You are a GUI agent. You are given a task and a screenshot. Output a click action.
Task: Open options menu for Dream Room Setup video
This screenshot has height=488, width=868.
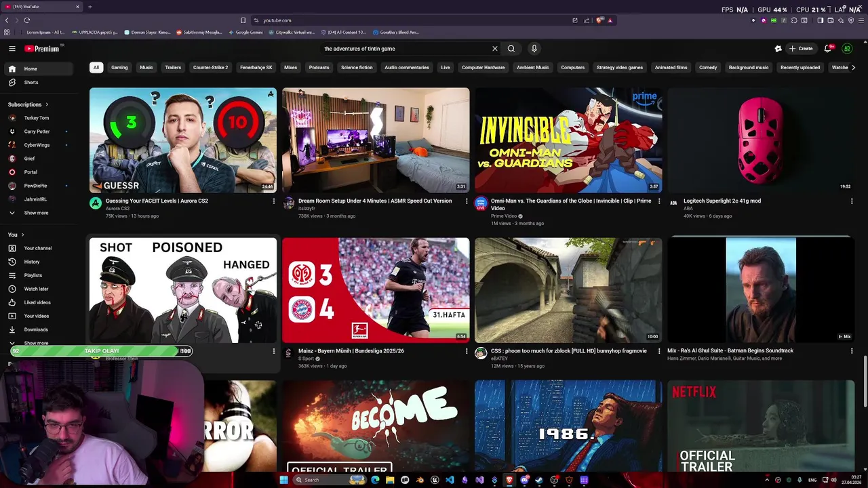[467, 201]
